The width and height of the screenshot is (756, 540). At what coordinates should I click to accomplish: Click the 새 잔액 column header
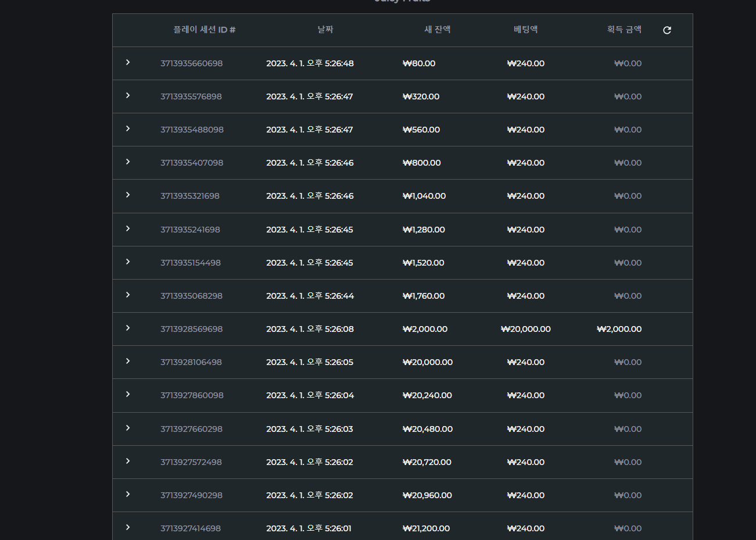pyautogui.click(x=438, y=30)
